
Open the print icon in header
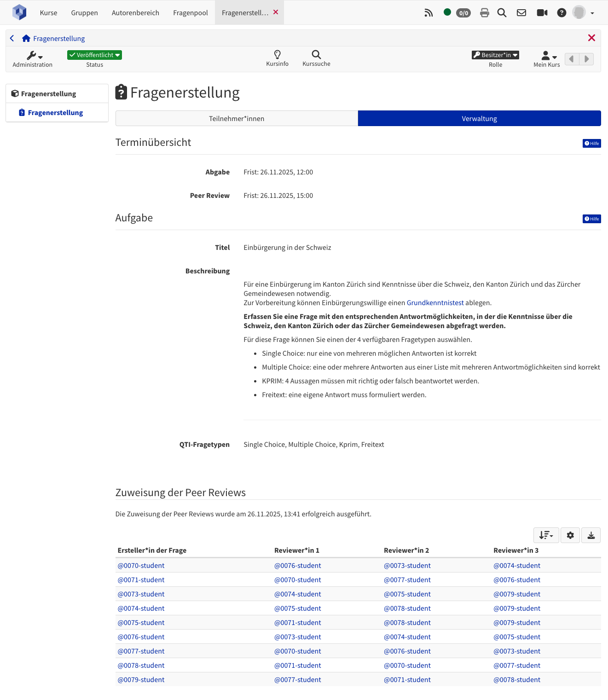(484, 13)
